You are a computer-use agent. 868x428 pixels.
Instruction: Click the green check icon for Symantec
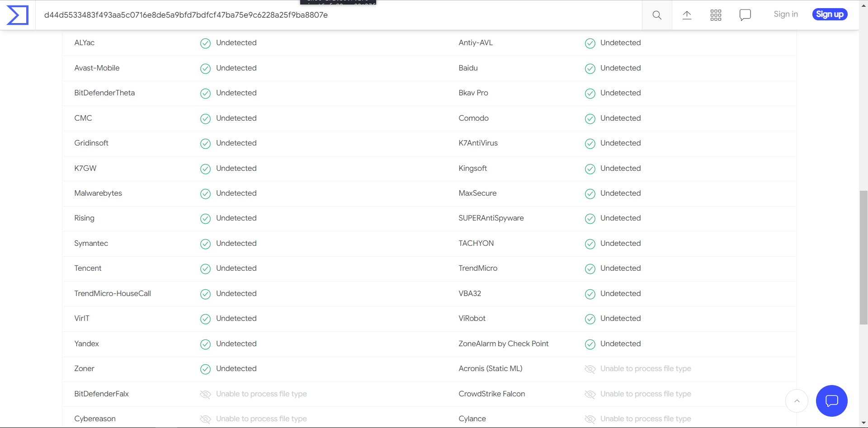click(x=205, y=244)
